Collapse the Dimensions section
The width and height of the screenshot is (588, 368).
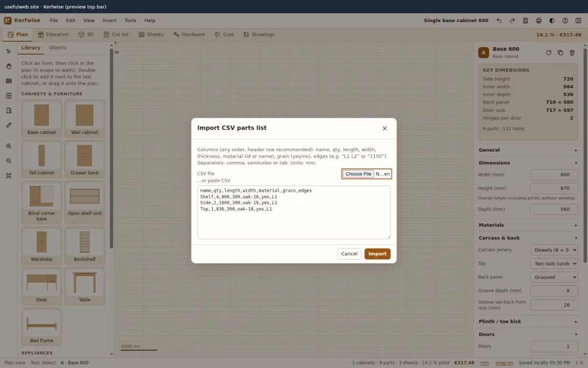(x=528, y=163)
